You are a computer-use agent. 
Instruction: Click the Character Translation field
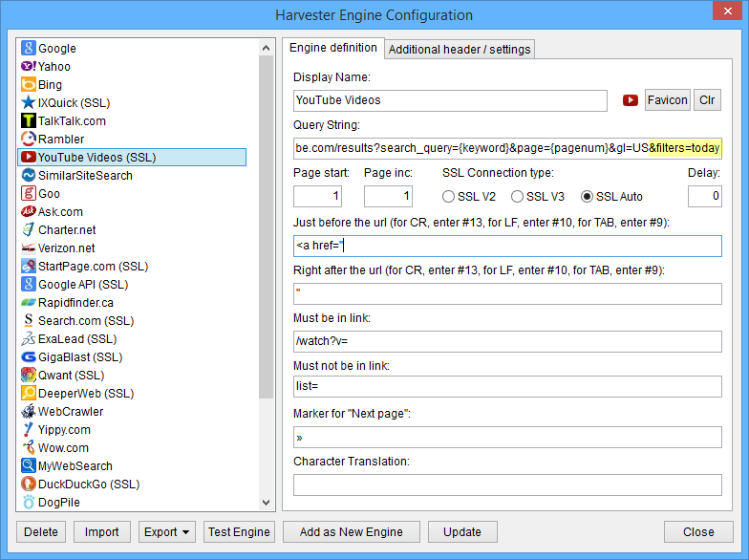(507, 485)
